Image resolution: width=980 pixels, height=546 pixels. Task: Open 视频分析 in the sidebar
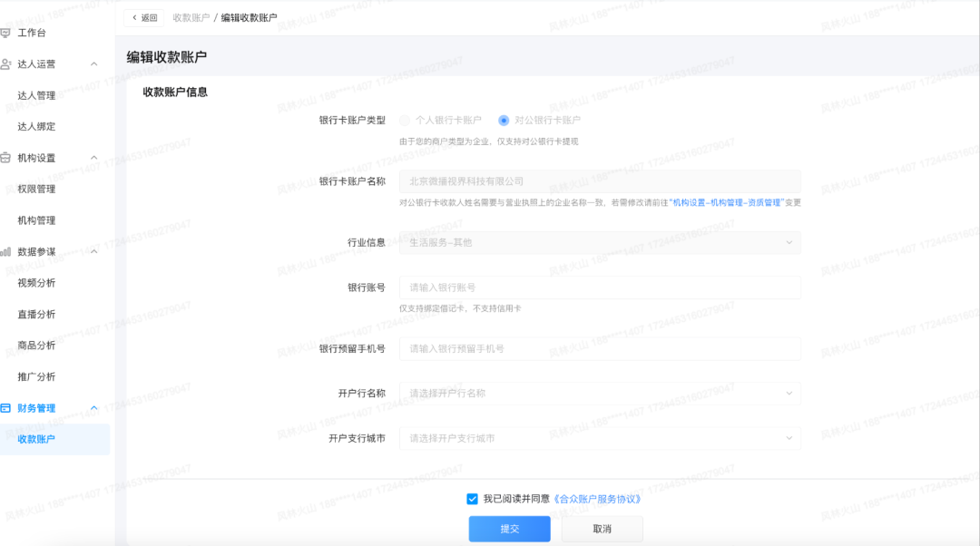36,283
